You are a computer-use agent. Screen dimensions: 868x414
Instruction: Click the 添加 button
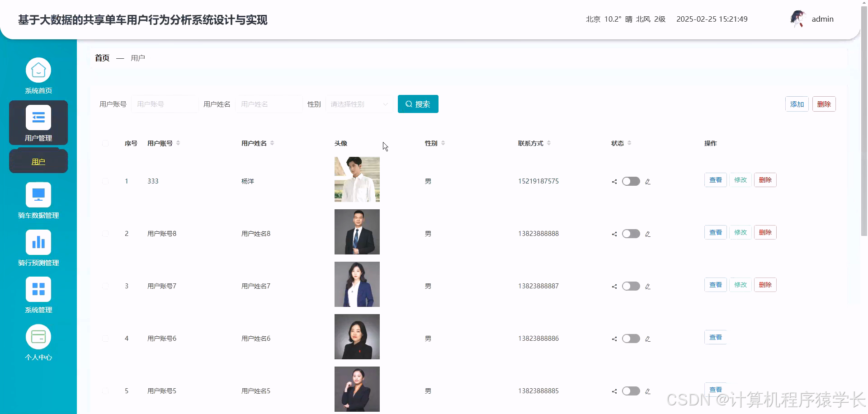[797, 104]
